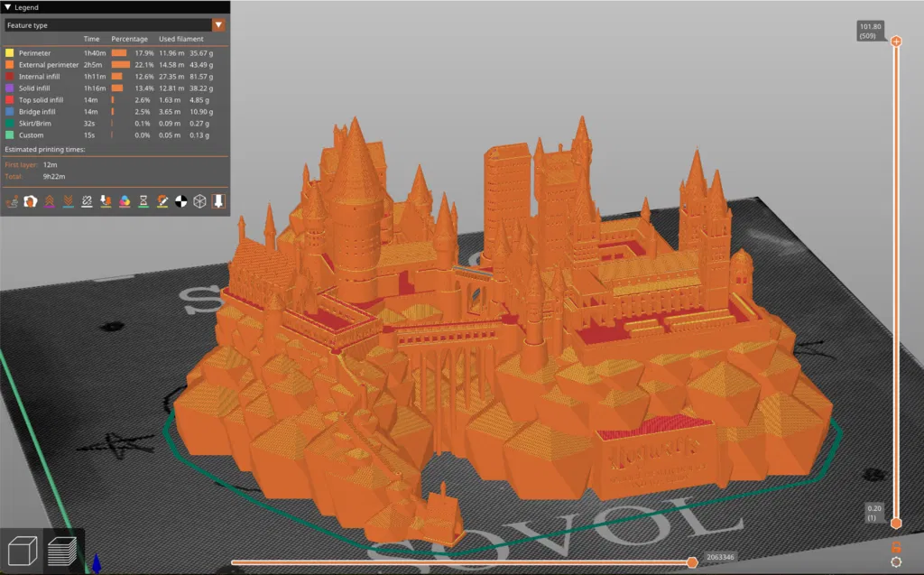Open the Feature type dropdown arrow
The image size is (924, 575).
218,25
